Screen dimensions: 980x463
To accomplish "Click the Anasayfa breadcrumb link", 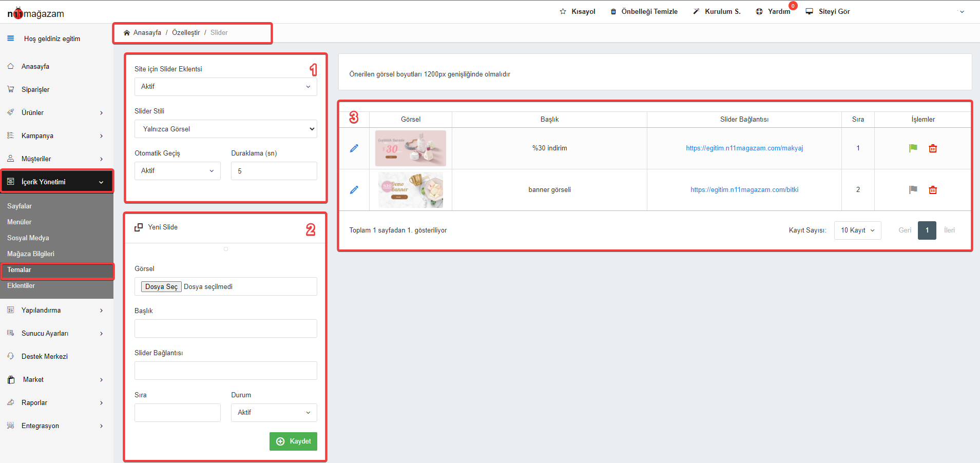I will [147, 32].
